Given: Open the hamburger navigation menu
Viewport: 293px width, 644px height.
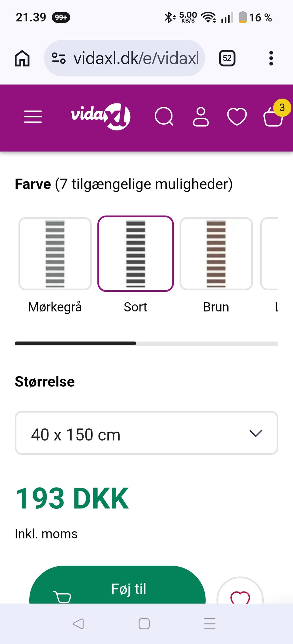Looking at the screenshot, I should pyautogui.click(x=33, y=117).
